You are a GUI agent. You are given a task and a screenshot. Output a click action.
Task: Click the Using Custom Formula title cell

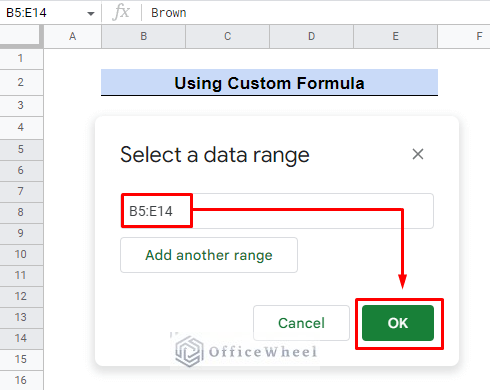[x=269, y=83]
